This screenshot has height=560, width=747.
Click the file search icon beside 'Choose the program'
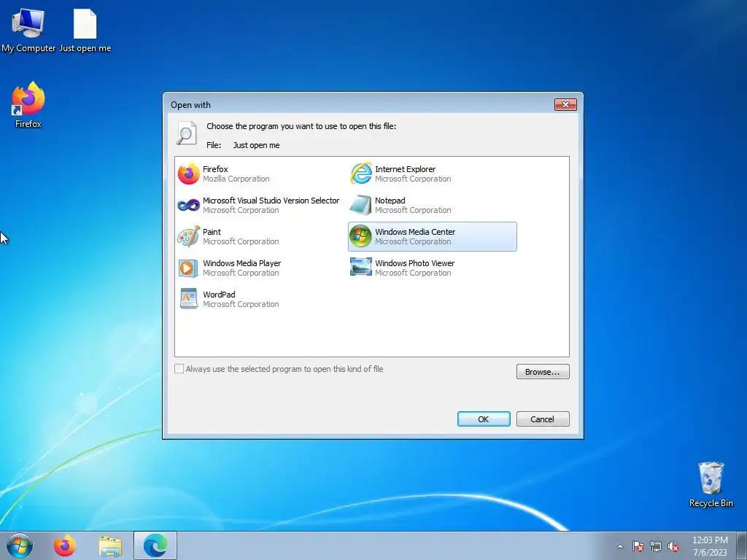(x=186, y=133)
